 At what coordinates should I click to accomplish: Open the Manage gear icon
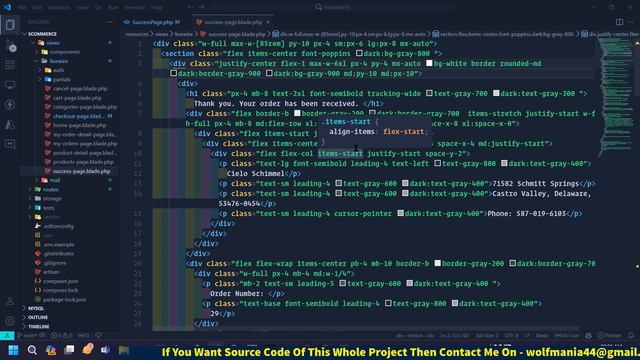[10, 320]
